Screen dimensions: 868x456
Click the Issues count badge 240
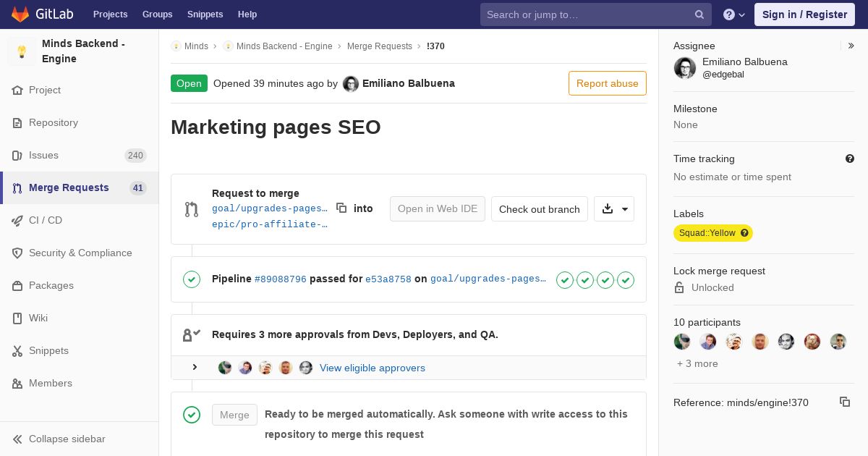click(x=135, y=155)
